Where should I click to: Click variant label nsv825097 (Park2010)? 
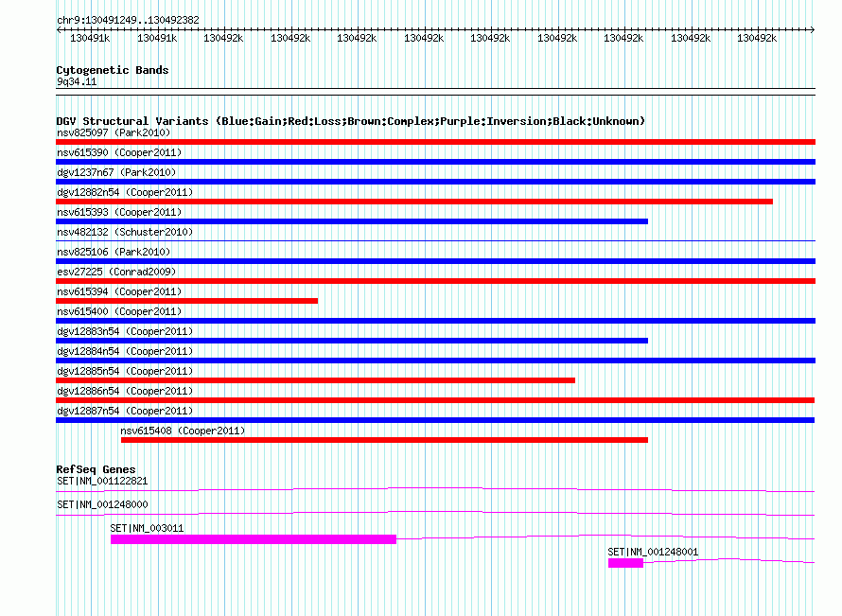[114, 132]
